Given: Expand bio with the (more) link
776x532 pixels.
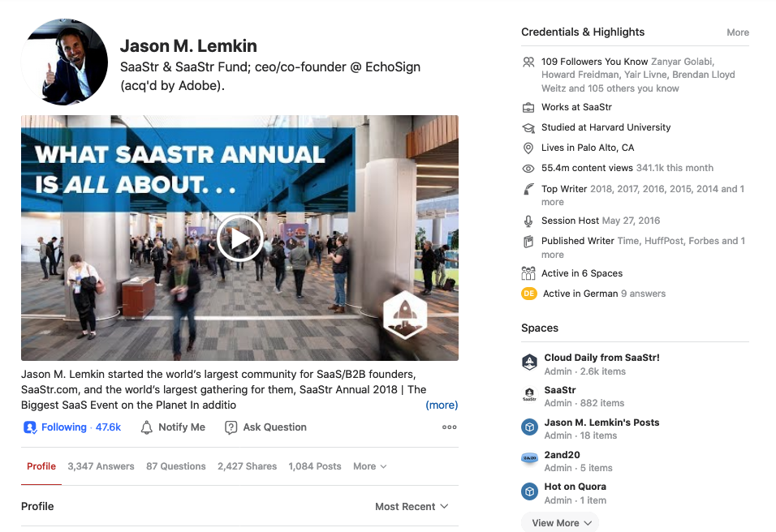Looking at the screenshot, I should click(x=442, y=405).
